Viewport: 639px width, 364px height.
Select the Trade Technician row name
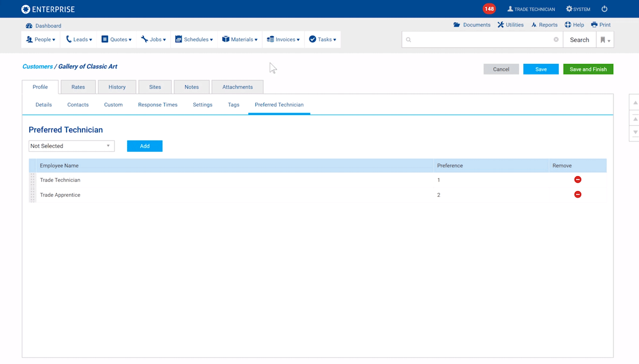60,180
